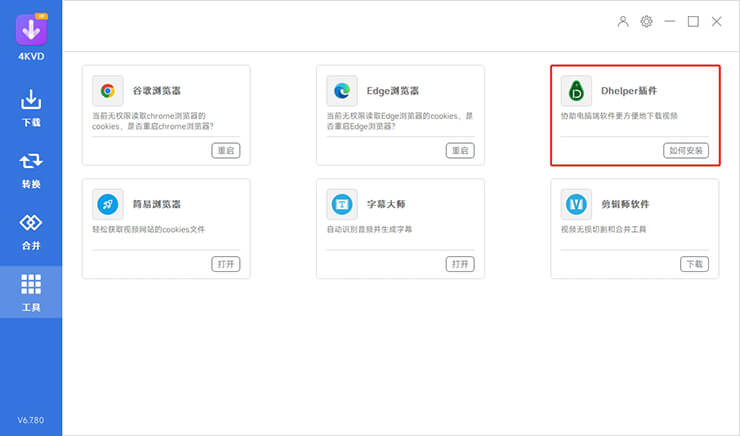Click the 谷歌浏览器 title text
The width and height of the screenshot is (740, 436).
157,91
